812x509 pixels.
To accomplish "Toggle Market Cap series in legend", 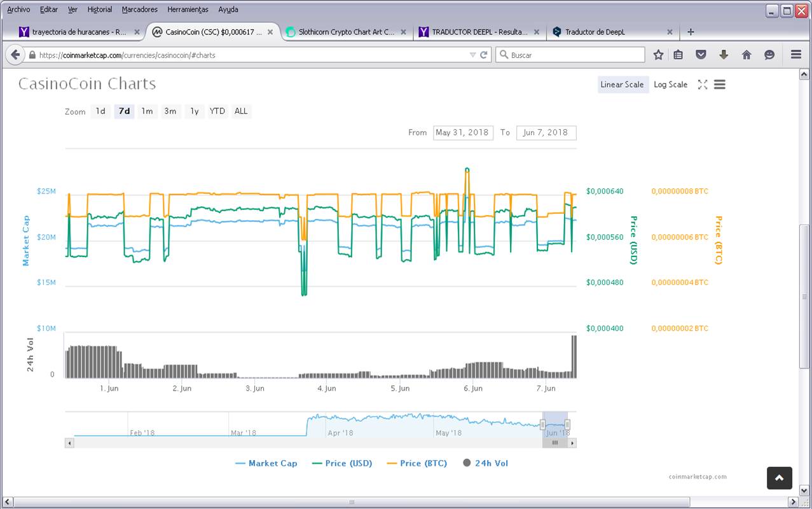I will point(266,463).
